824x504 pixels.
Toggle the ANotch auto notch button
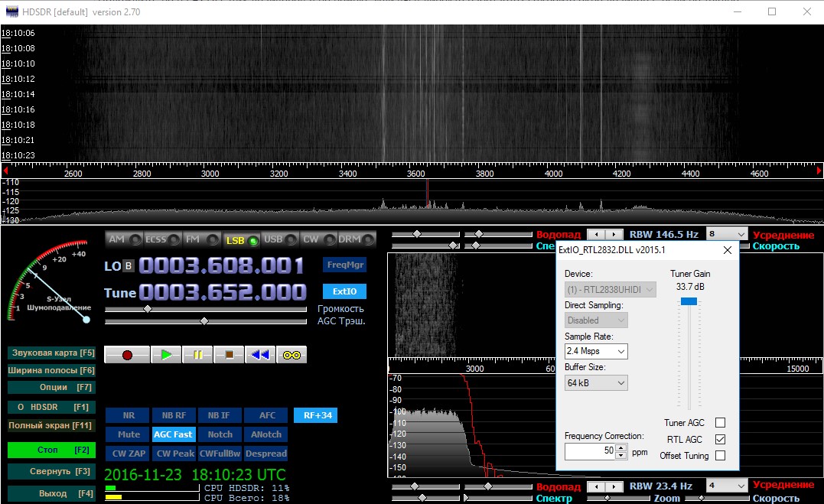(266, 434)
